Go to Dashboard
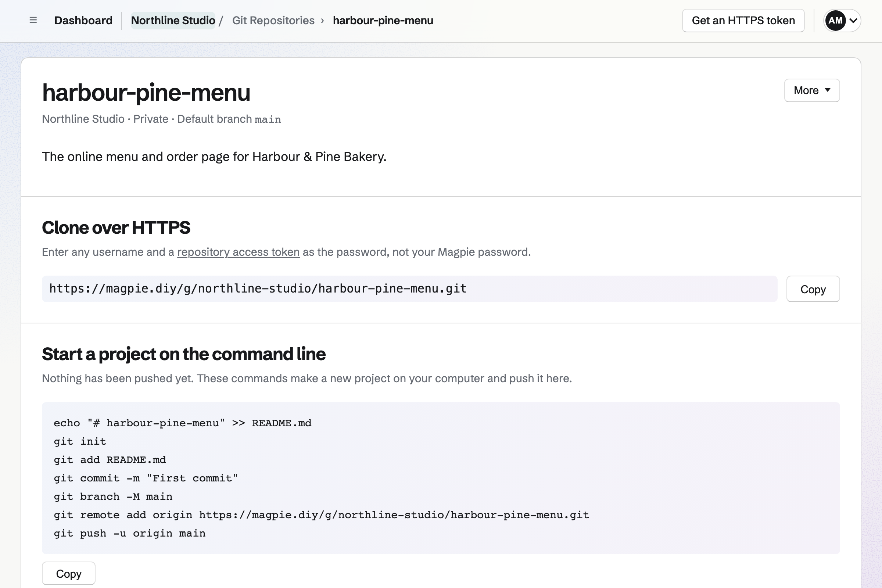 [83, 20]
